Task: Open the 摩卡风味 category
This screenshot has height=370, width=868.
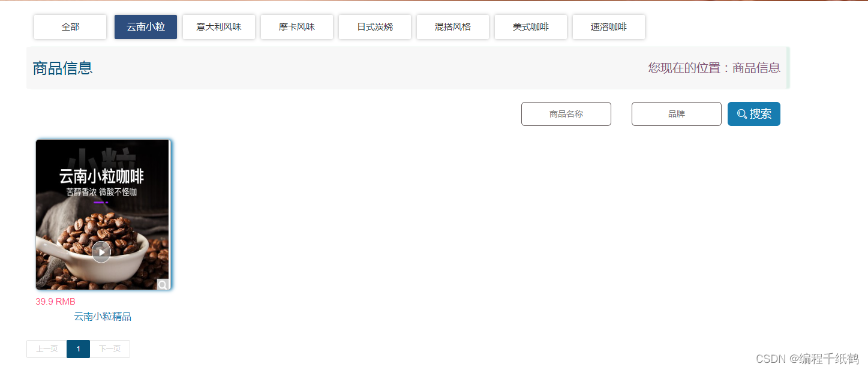Action: 297,27
